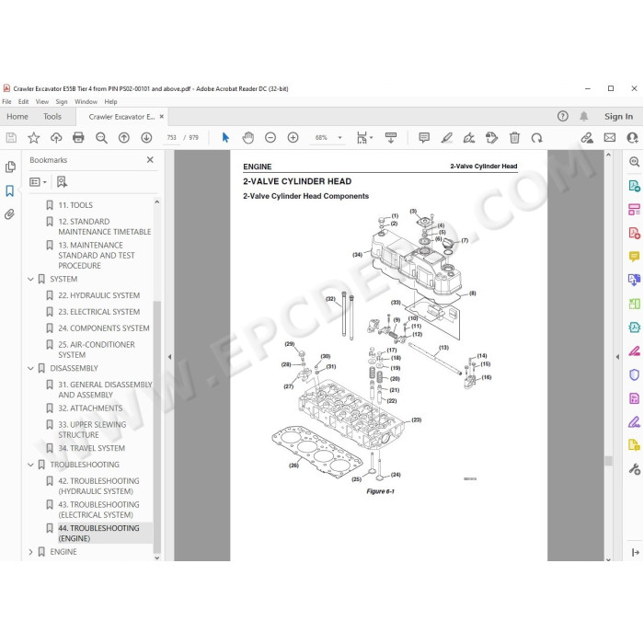The width and height of the screenshot is (644, 644).
Task: Open the Help menu
Action: click(110, 101)
